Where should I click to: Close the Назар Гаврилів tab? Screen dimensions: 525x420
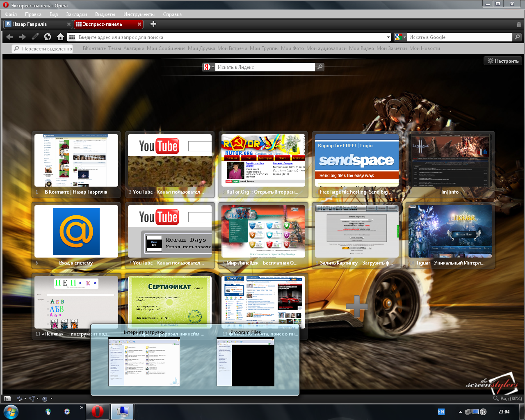(69, 24)
